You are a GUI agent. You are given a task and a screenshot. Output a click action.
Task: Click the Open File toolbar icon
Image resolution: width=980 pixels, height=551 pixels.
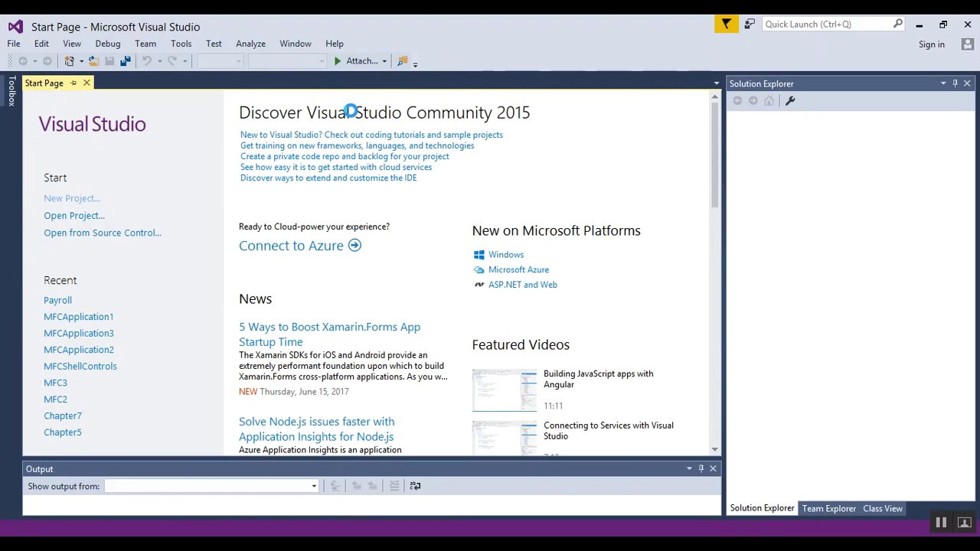point(93,61)
